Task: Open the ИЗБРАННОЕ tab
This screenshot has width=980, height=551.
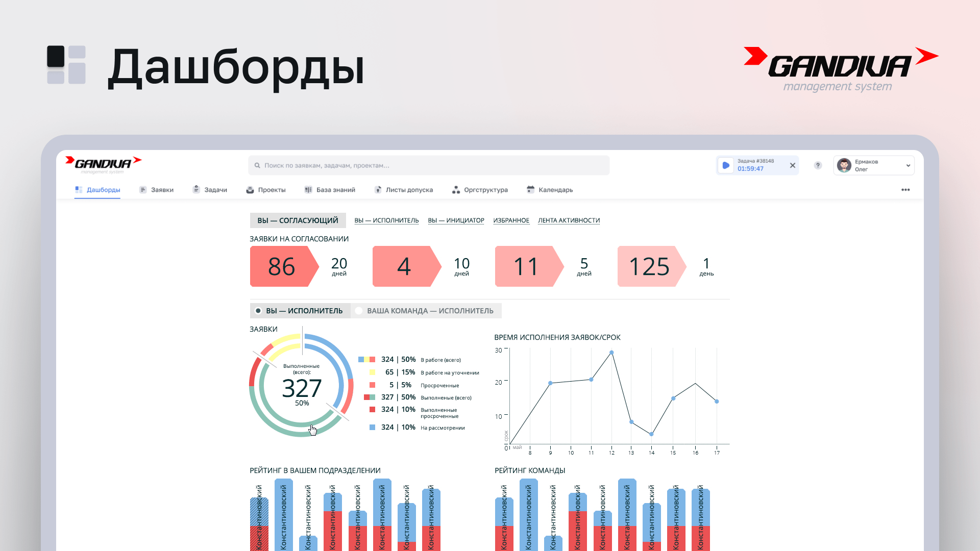Action: [511, 220]
